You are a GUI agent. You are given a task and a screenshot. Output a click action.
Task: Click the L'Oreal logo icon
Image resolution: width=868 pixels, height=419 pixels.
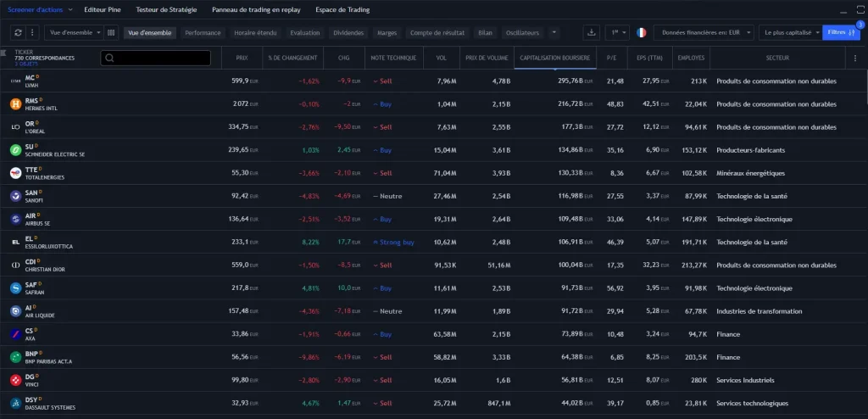(15, 127)
